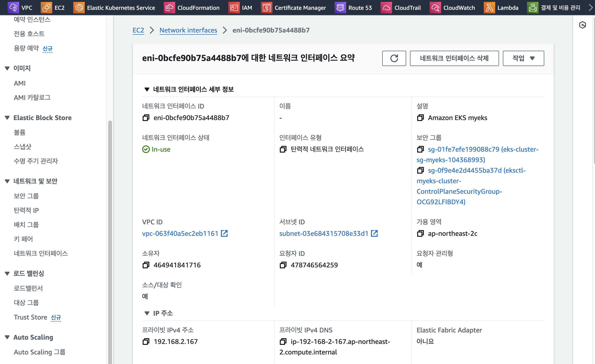The height and width of the screenshot is (364, 595).
Task: Copy the network interface ID
Action: pyautogui.click(x=146, y=118)
